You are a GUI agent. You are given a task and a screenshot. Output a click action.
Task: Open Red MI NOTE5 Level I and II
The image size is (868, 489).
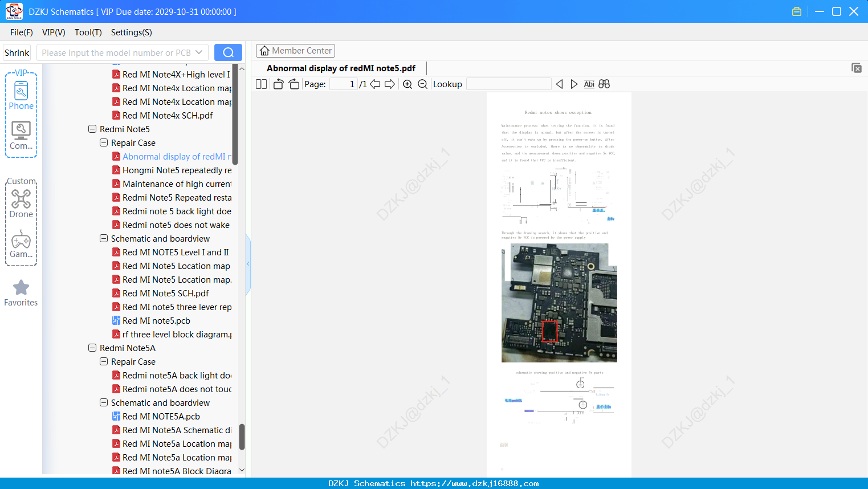click(170, 252)
